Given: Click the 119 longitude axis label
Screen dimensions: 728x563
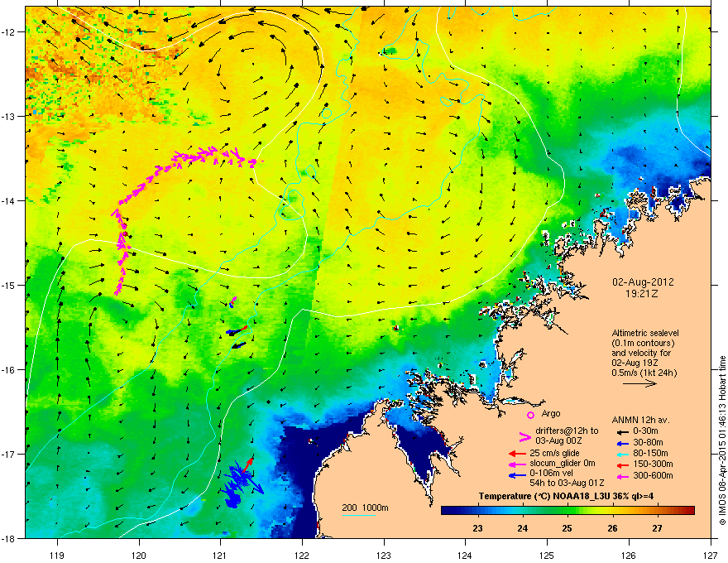Looking at the screenshot, I should tap(57, 556).
